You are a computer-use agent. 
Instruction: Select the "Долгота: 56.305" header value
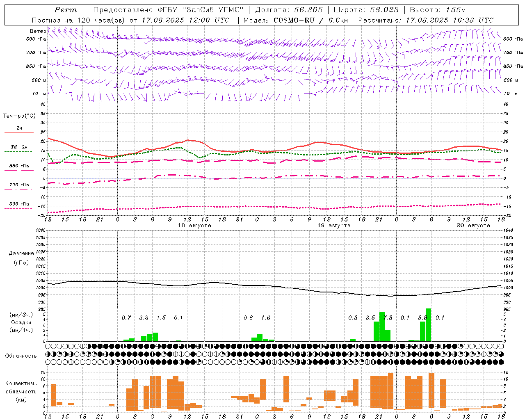tap(289, 10)
